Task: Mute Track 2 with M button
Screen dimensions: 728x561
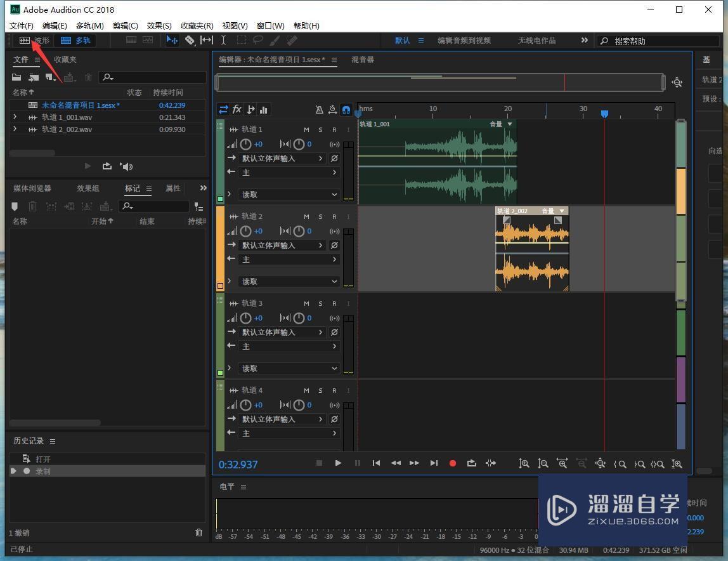Action: coord(306,216)
